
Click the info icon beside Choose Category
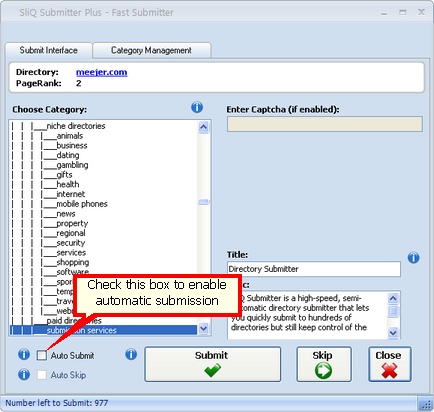point(197,107)
